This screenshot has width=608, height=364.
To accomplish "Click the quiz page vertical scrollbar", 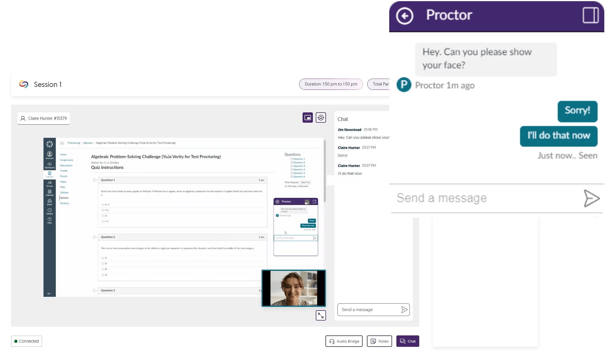I will click(325, 172).
